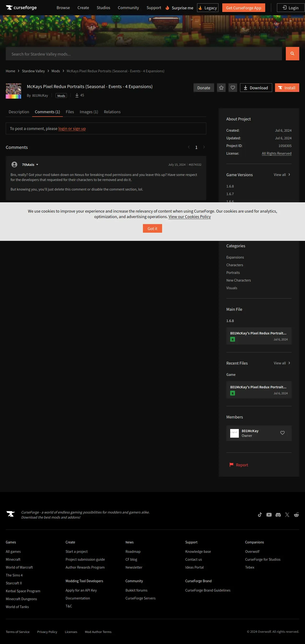This screenshot has height=644, width=305.
Task: Open the Support menu
Action: click(x=154, y=8)
